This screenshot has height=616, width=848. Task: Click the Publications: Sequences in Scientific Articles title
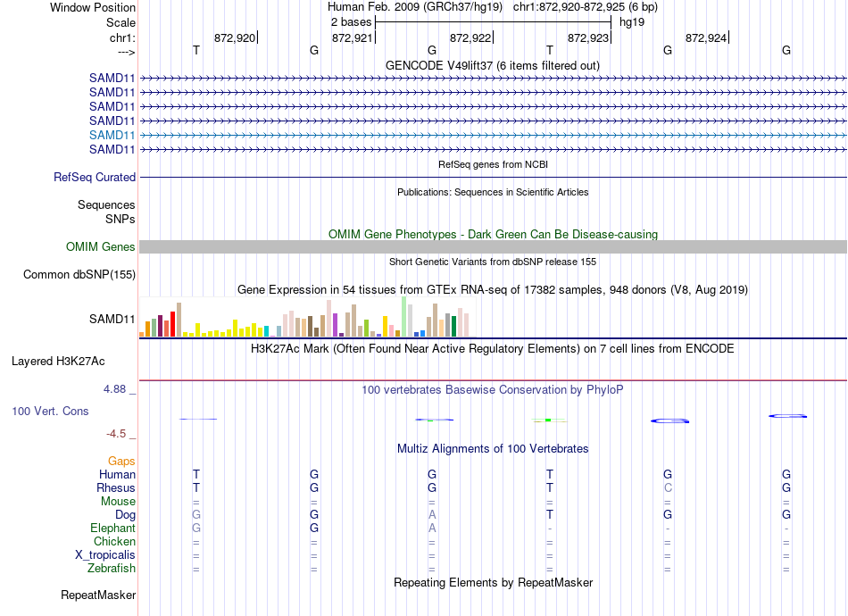click(493, 192)
